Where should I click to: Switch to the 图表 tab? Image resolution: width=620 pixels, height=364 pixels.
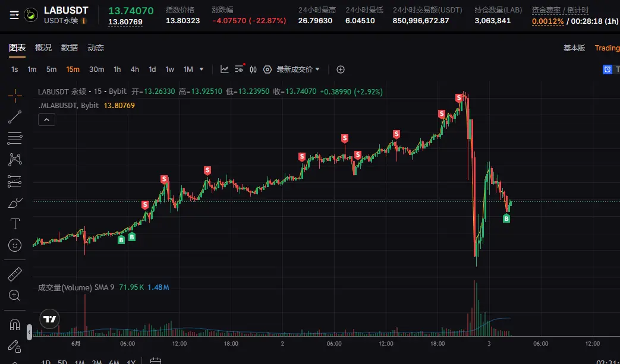(17, 48)
